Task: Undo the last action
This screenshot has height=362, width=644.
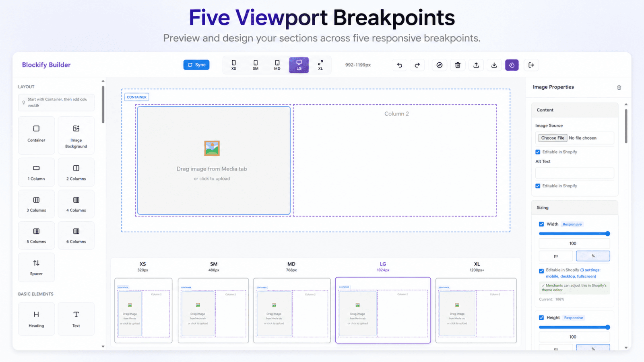Action: pos(400,65)
